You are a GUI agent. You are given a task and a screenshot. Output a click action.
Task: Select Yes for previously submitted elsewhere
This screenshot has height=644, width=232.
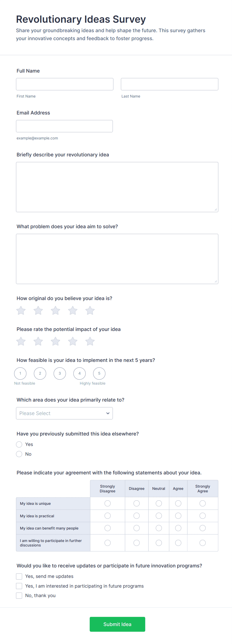[x=19, y=444]
